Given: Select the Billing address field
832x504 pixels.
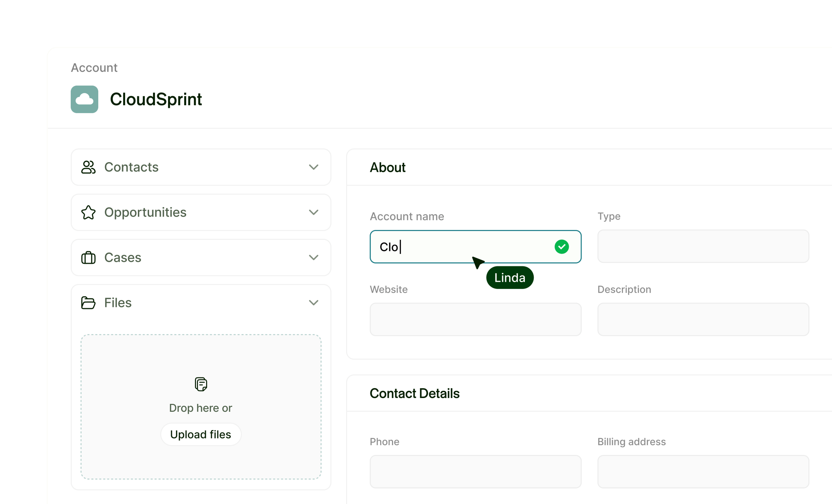Looking at the screenshot, I should tap(703, 471).
